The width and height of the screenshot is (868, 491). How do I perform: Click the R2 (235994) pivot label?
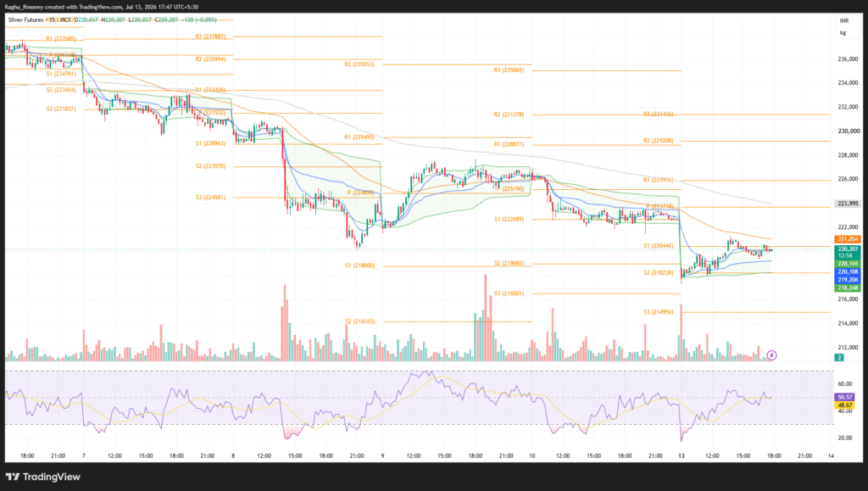click(x=210, y=59)
